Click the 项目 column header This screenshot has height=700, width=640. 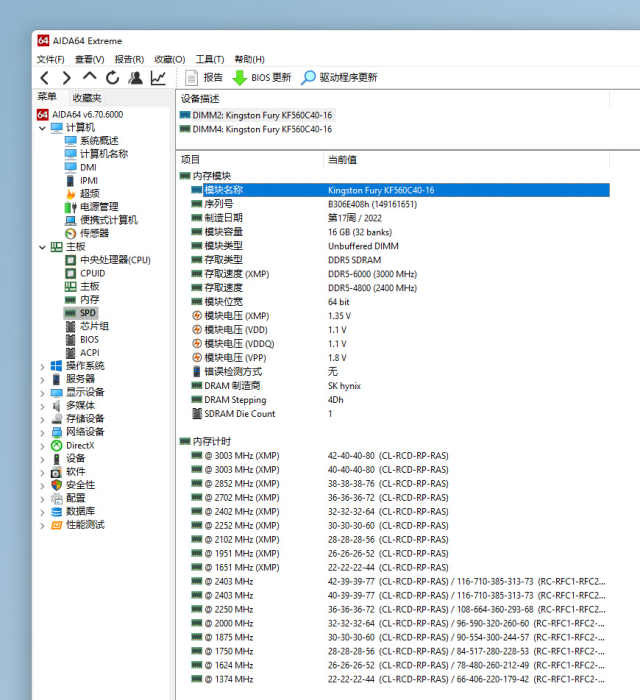[x=190, y=159]
